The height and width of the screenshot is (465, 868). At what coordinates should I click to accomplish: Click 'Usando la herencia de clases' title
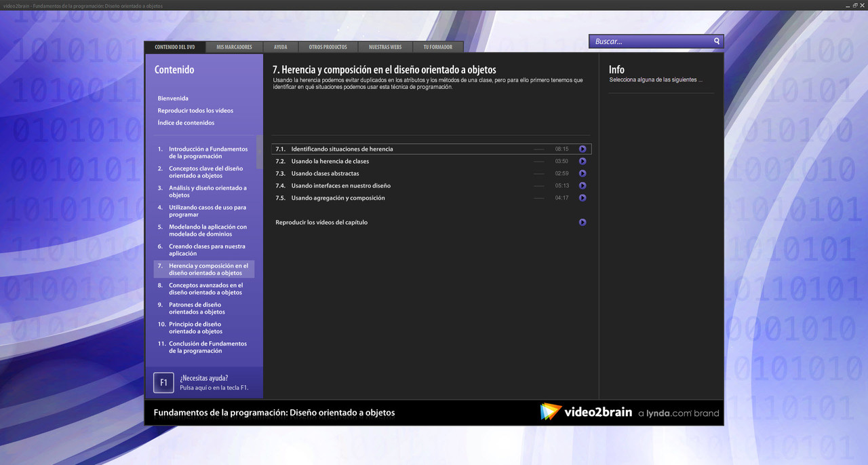click(x=330, y=161)
